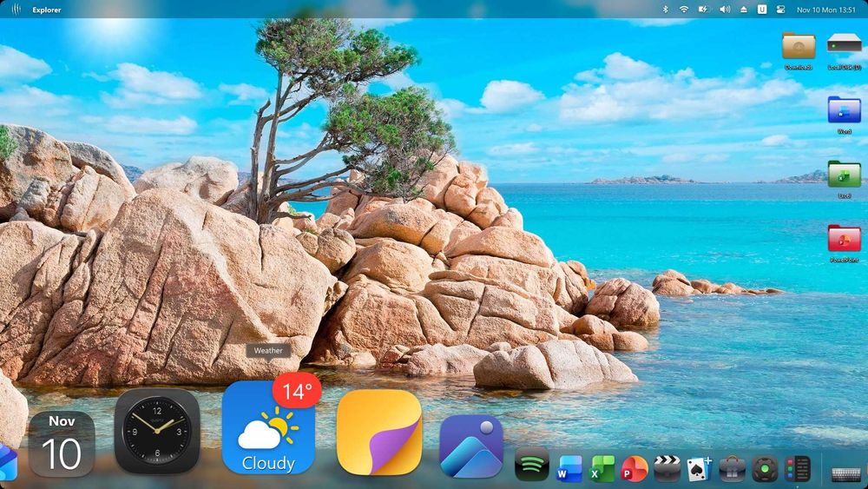Launch the analog Clock app in dock
Image resolution: width=868 pixels, height=489 pixels.
point(157,431)
